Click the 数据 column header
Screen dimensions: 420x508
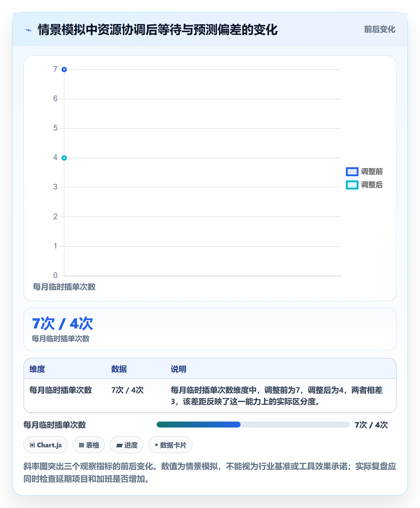[119, 369]
